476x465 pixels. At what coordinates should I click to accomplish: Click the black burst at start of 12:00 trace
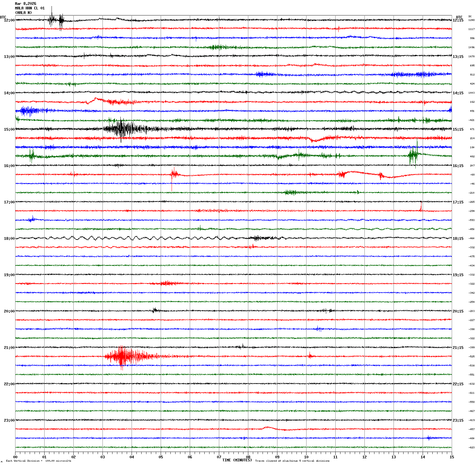coord(56,20)
